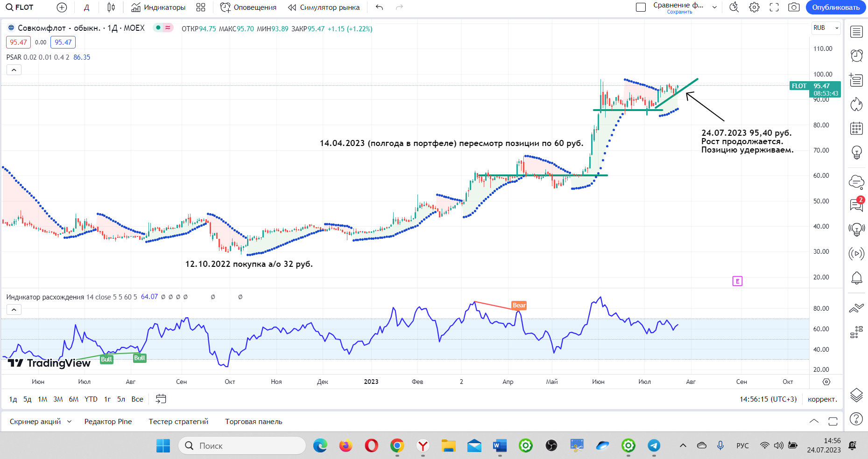Enter fullscreen chart mode
This screenshot has width=868, height=459.
(x=774, y=7)
